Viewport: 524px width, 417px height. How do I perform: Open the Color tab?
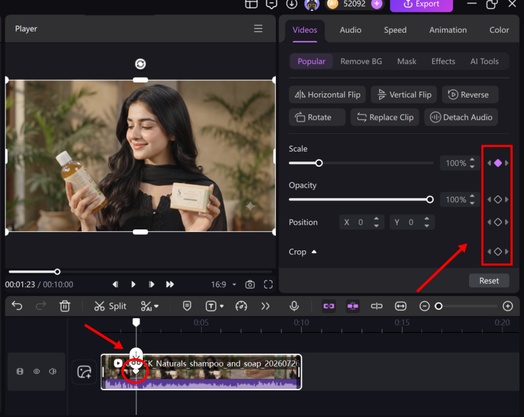point(499,30)
